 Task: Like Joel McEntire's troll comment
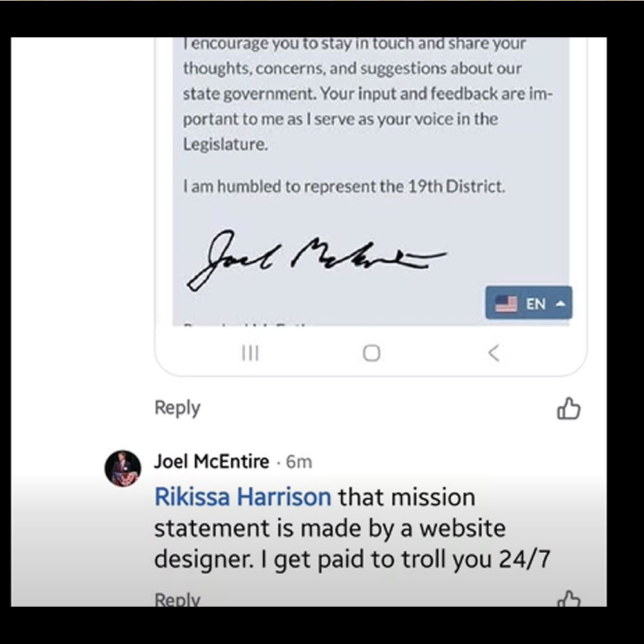(569, 598)
